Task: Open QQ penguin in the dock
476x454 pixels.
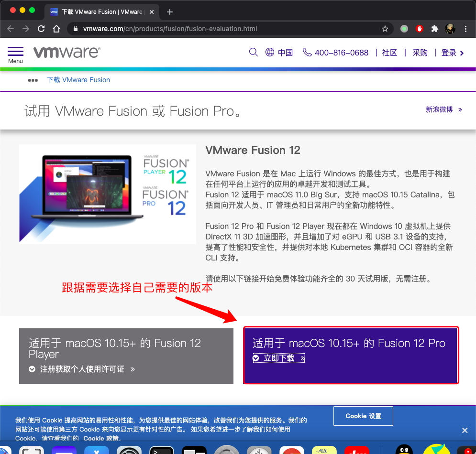Action: coord(404,449)
